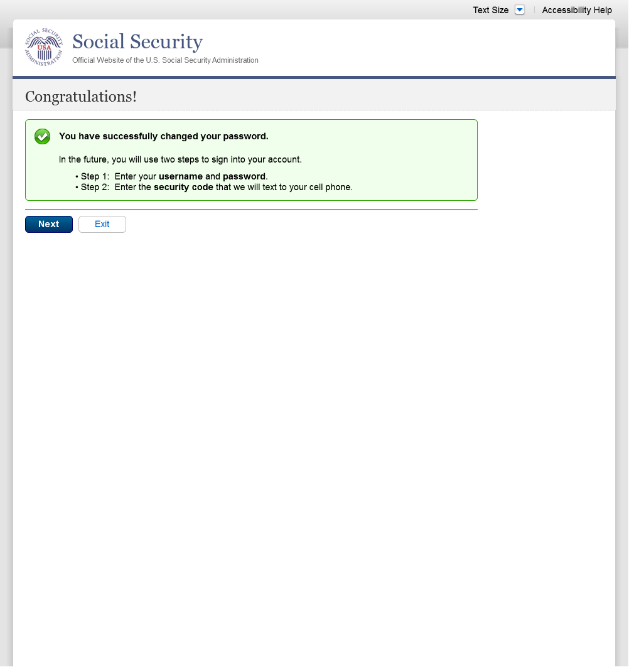Open the Accessibility Help link
The image size is (634, 672).
[x=576, y=10]
